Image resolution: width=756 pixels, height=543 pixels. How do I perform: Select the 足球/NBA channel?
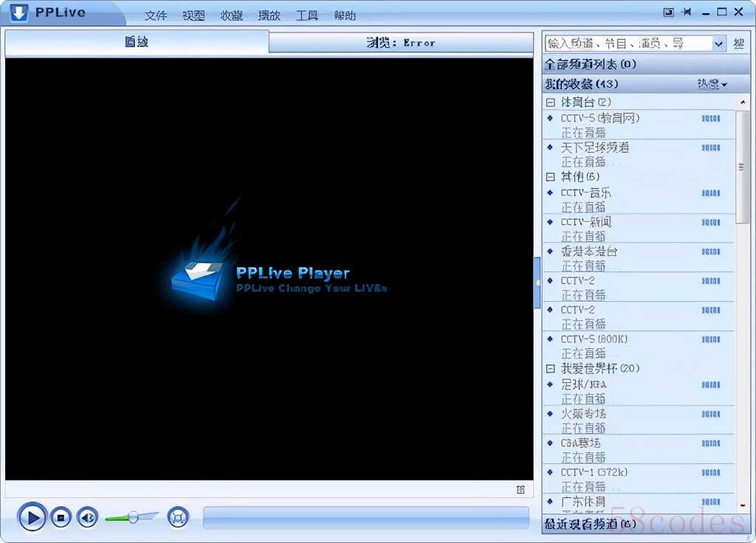click(639, 391)
